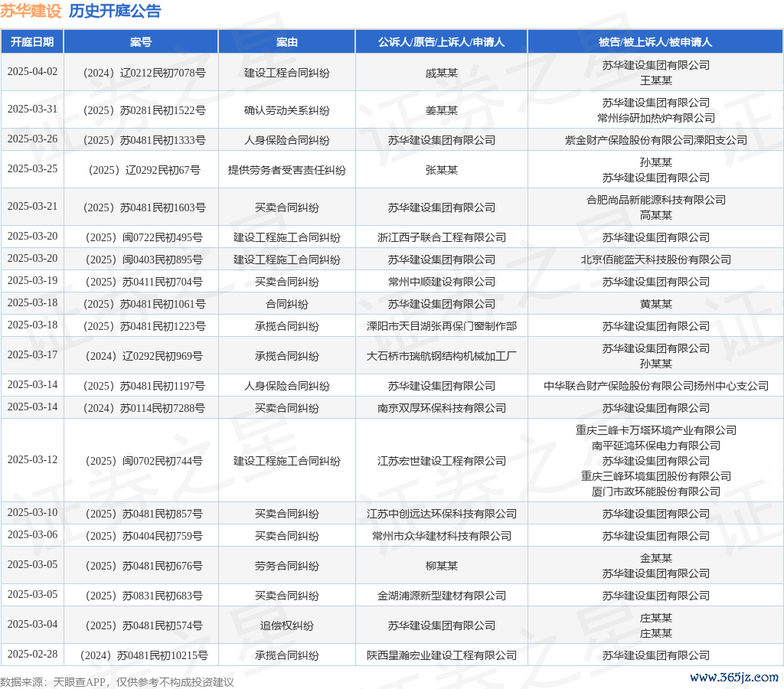Click case number (2025)闽0702民初744号
Screen dimensions: 784x689
click(x=144, y=462)
